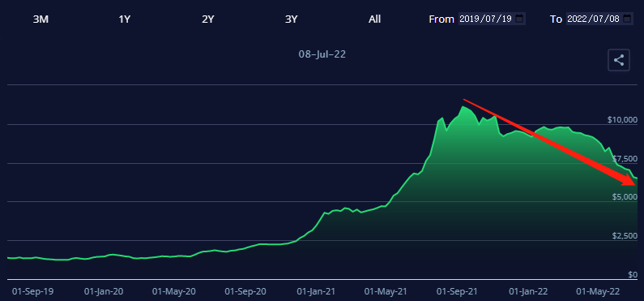Click the 01-Sep-20 axis date
This screenshot has height=301, width=644.
[245, 291]
